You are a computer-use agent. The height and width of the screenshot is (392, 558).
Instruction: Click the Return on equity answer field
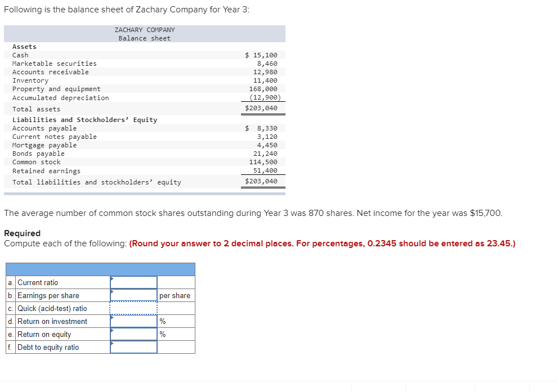134,334
